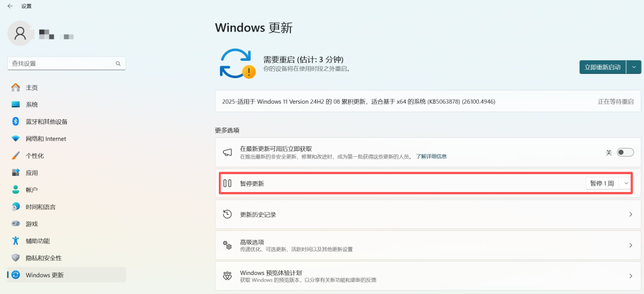
Task: Click the Windows 更新 sidebar sync icon
Action: (16, 275)
